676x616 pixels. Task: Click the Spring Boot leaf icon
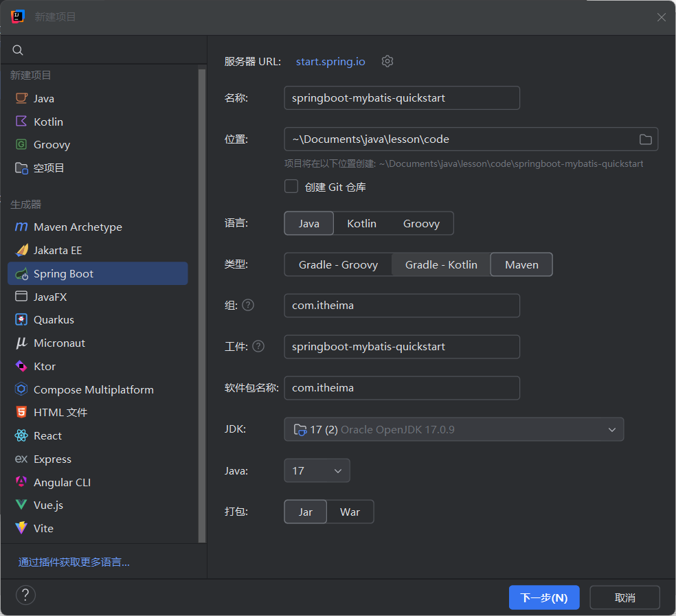point(21,274)
